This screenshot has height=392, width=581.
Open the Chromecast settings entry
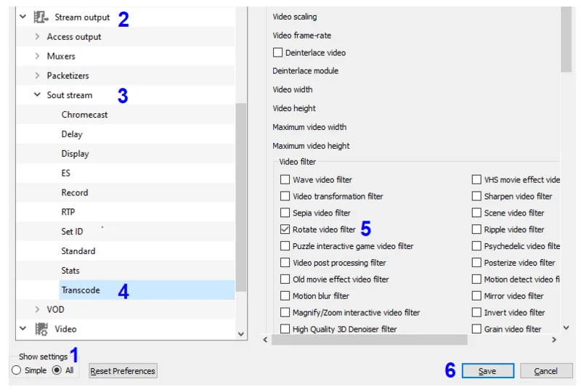coord(84,115)
